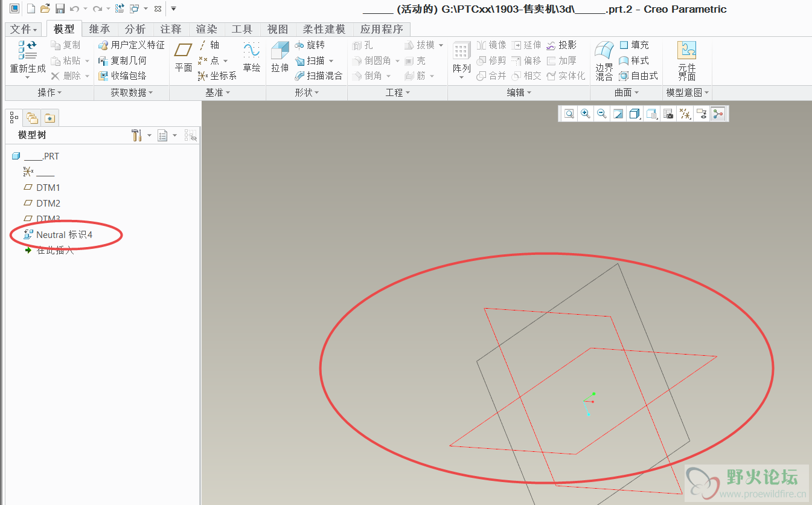
Task: Expand the 获取数据 (Get Data) group dropdown
Action: pyautogui.click(x=132, y=92)
